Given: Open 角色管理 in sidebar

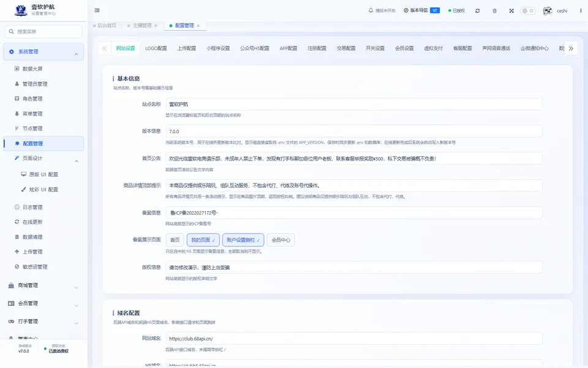Looking at the screenshot, I should (x=32, y=99).
